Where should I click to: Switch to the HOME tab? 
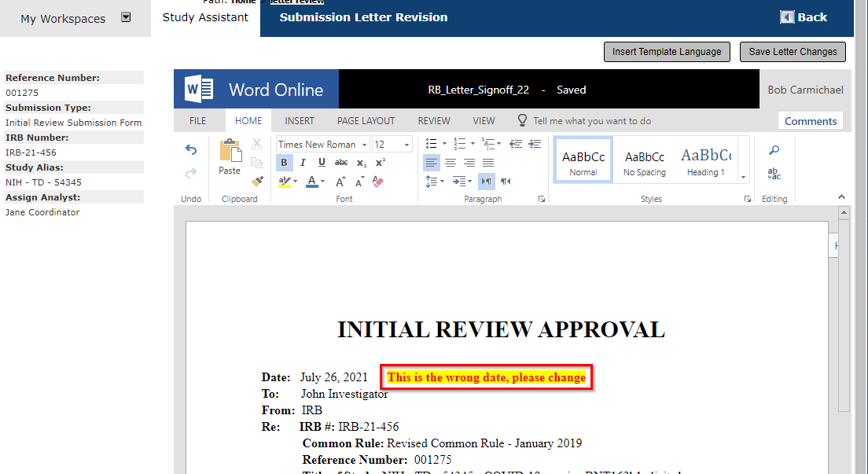[x=248, y=121]
